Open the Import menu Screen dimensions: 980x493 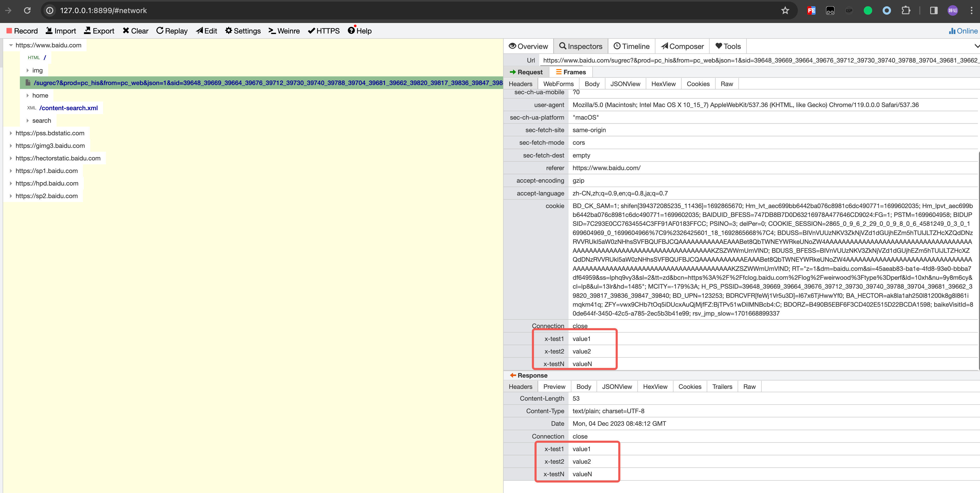coord(61,31)
